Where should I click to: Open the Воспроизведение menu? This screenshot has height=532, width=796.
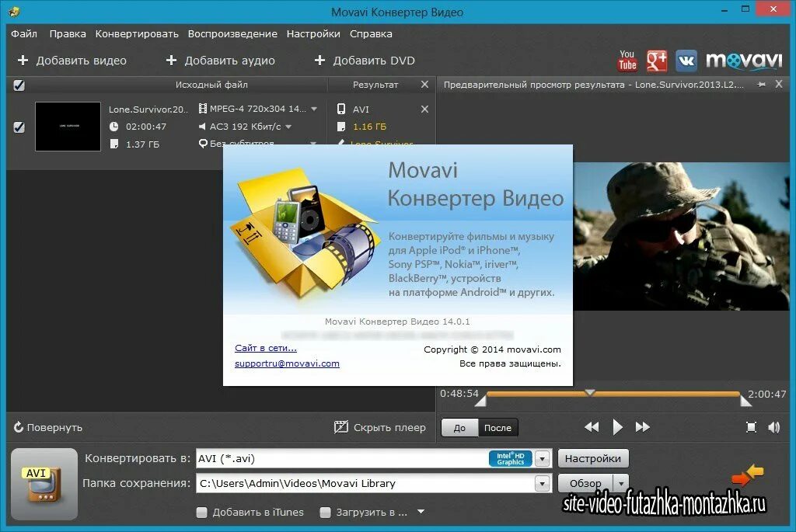click(x=232, y=33)
